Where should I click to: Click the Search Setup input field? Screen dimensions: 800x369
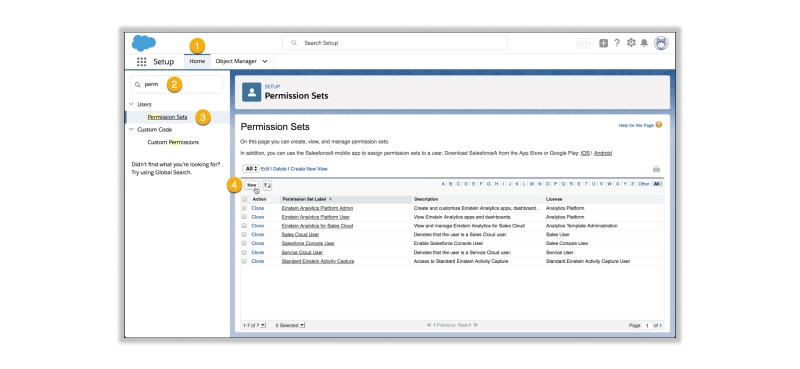point(395,43)
